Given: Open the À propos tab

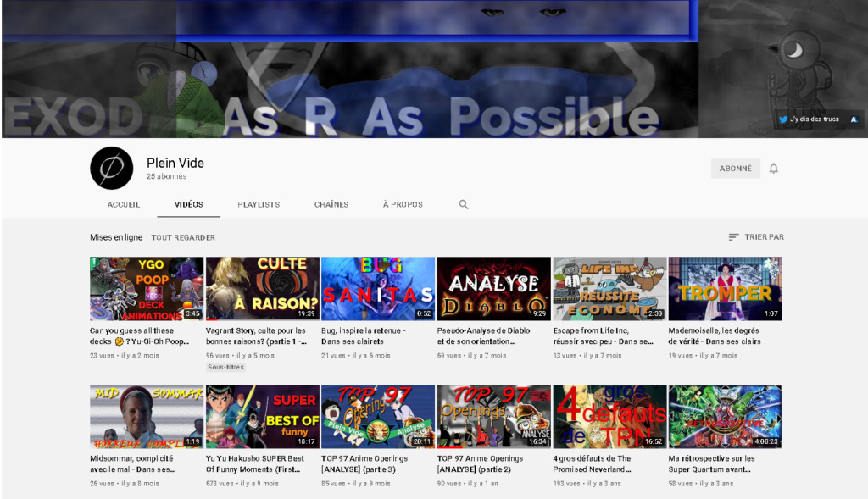Looking at the screenshot, I should click(403, 205).
